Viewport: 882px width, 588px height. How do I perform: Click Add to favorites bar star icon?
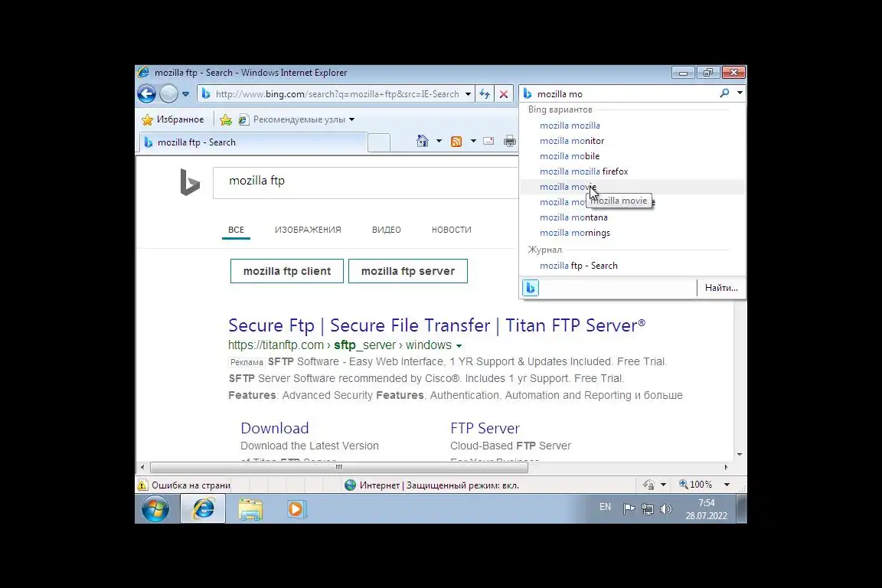[x=226, y=119]
